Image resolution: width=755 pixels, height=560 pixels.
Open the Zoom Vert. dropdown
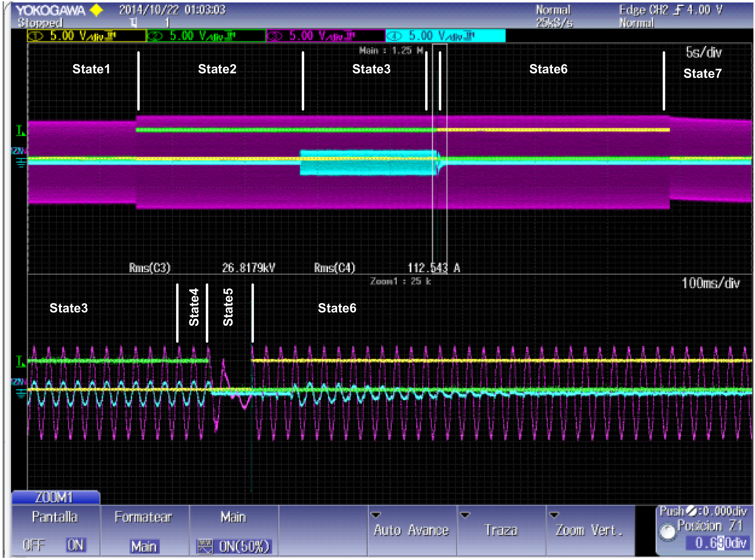pyautogui.click(x=590, y=530)
